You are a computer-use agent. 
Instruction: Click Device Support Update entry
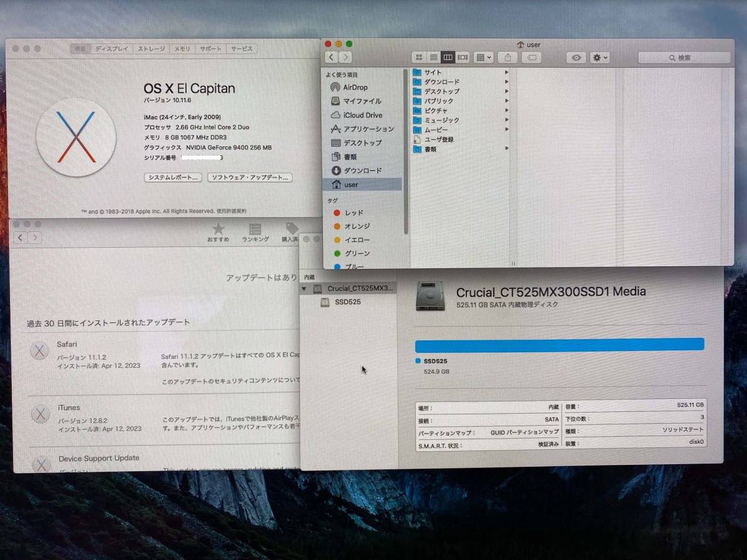pos(99,458)
